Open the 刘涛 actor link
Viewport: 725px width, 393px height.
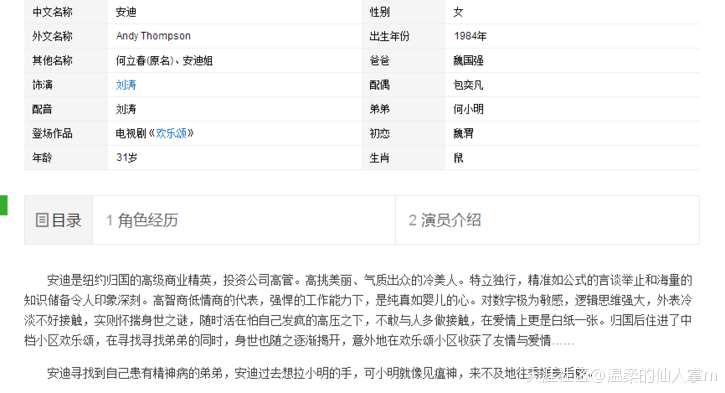[x=126, y=85]
